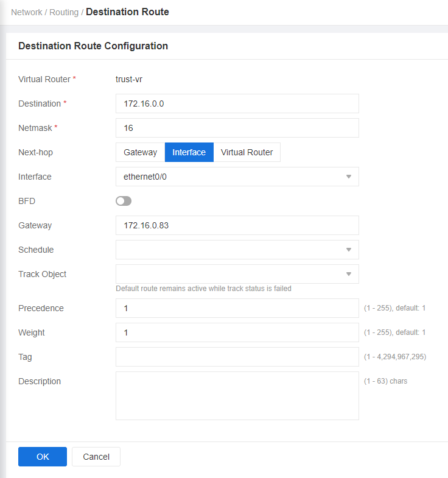Screen dimensions: 448x478
Task: Click the ethernet0/0 interface combo box
Action: 237,177
